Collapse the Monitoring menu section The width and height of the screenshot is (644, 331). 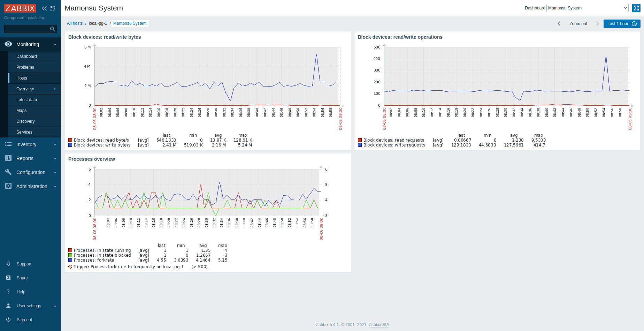(x=55, y=44)
